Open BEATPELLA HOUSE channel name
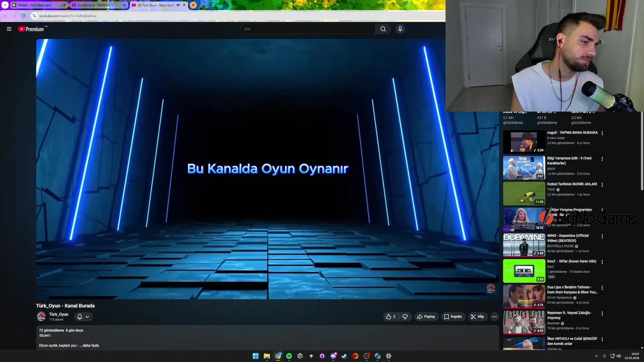 560,246
